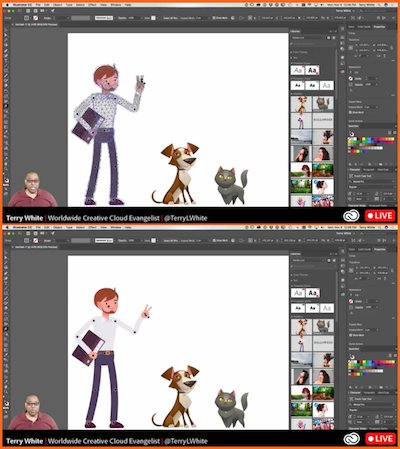This screenshot has height=449, width=400.
Task: Open the Character tab in upper frame
Action: [x=355, y=170]
